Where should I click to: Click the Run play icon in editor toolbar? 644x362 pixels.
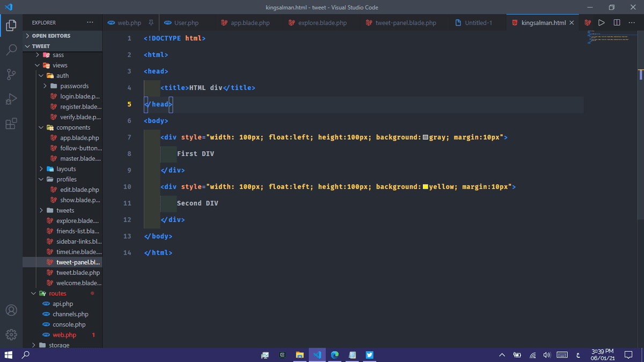pyautogui.click(x=601, y=23)
